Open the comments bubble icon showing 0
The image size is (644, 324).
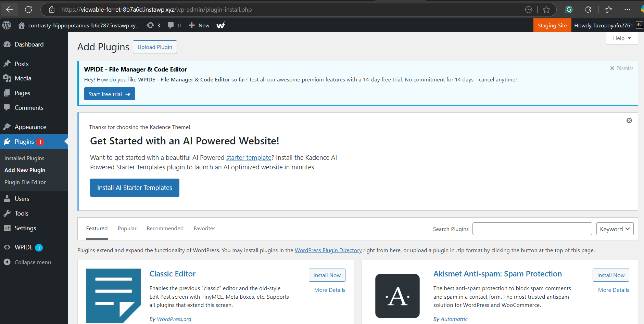click(174, 25)
